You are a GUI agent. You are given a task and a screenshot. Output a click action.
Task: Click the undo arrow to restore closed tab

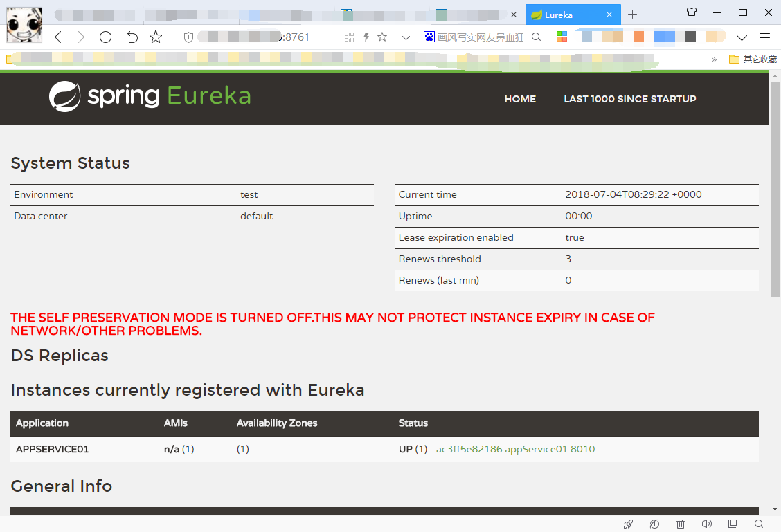(132, 37)
